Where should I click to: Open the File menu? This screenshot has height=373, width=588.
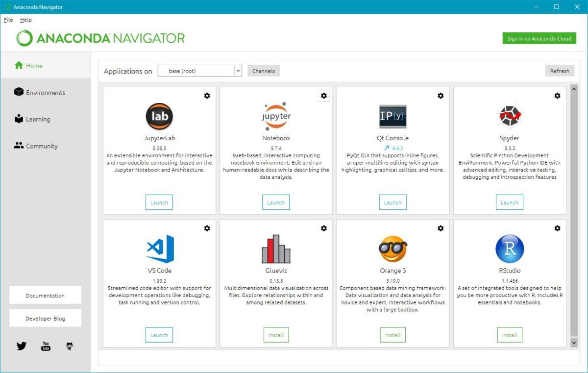click(8, 20)
